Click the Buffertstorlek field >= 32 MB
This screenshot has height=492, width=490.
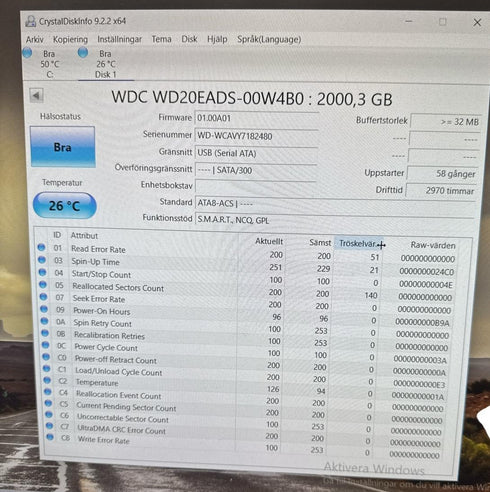pyautogui.click(x=445, y=122)
